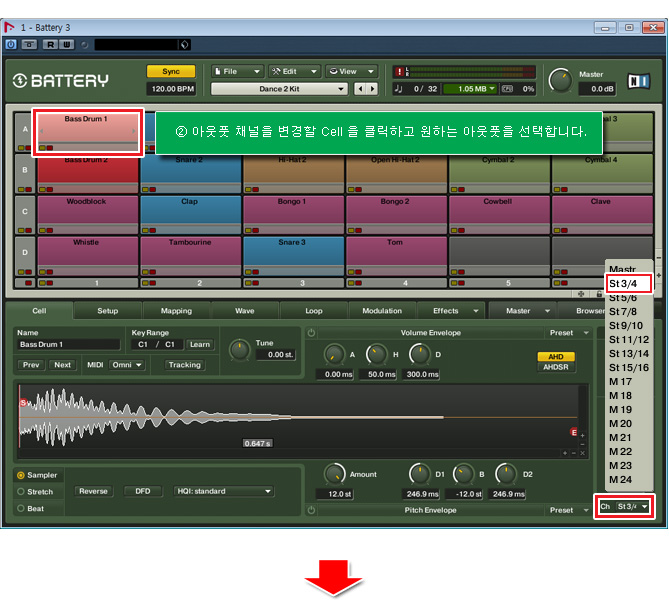
Task: Click the Volume Envelope A attack knob
Action: click(x=334, y=354)
